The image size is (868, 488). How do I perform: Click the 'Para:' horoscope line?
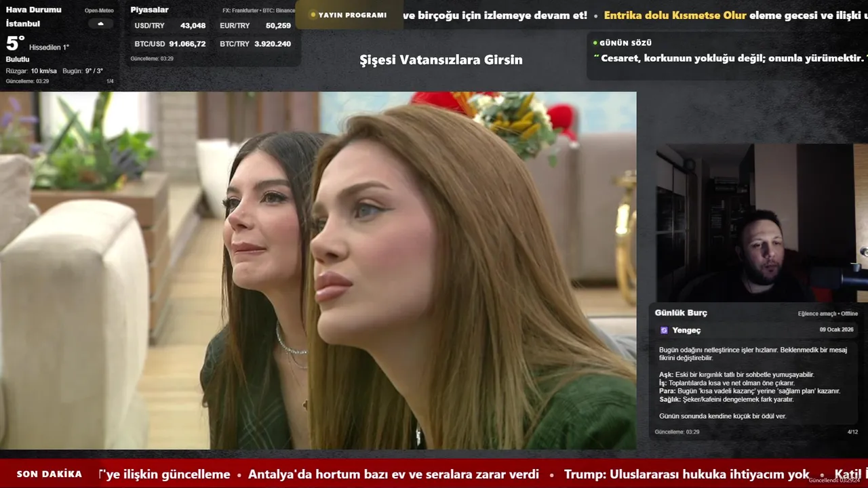coord(749,391)
